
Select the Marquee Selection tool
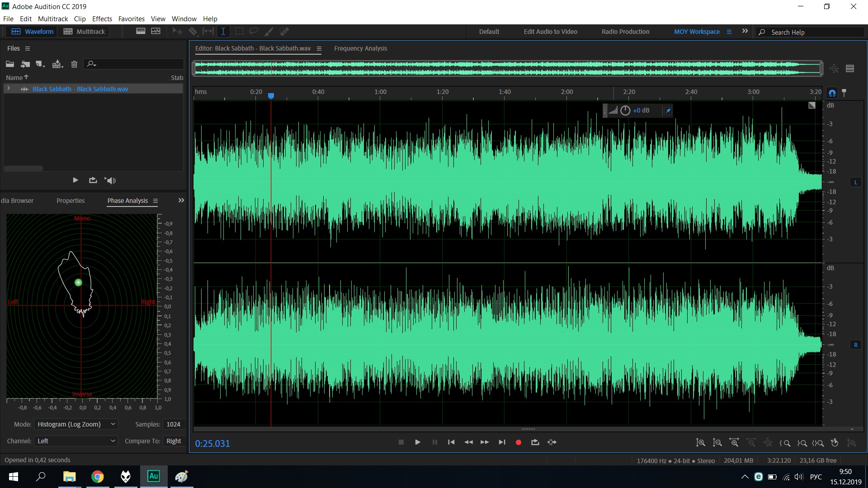(239, 31)
